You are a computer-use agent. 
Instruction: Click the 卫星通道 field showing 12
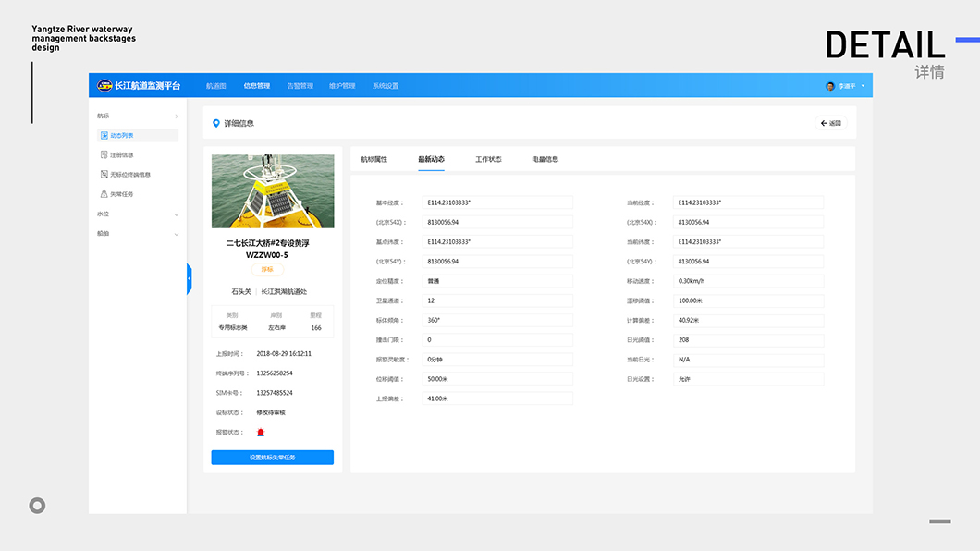pyautogui.click(x=497, y=300)
